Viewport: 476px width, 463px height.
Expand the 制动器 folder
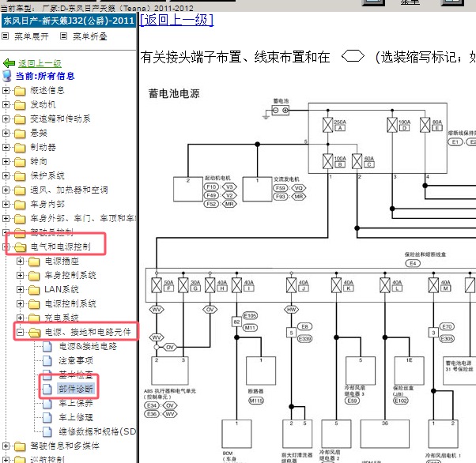(6, 147)
